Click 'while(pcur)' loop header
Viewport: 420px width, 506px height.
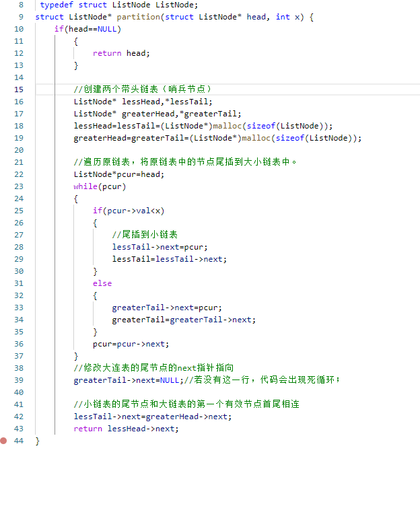(100, 186)
